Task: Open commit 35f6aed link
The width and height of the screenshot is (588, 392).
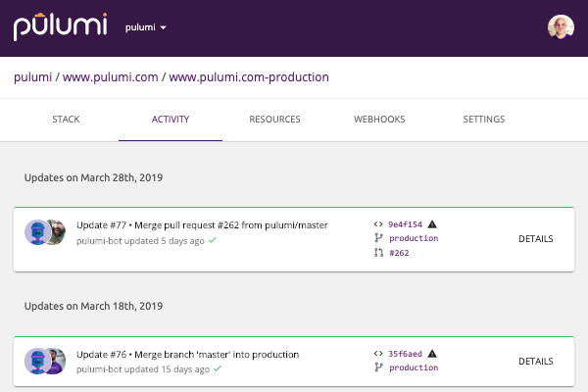Action: pos(405,354)
